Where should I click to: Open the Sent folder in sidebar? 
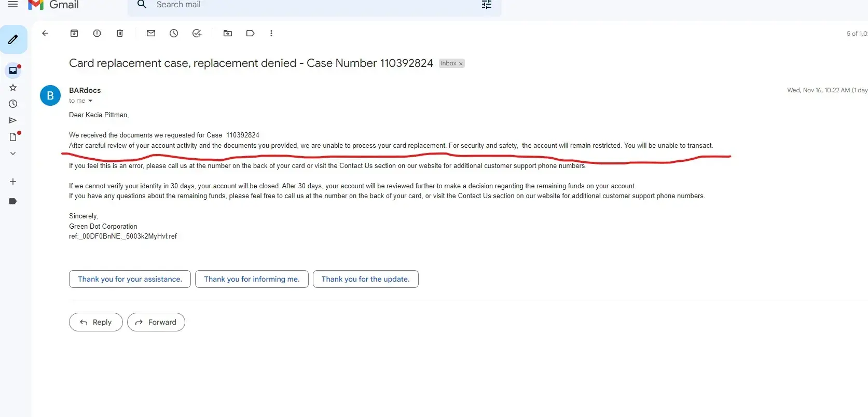click(x=13, y=120)
